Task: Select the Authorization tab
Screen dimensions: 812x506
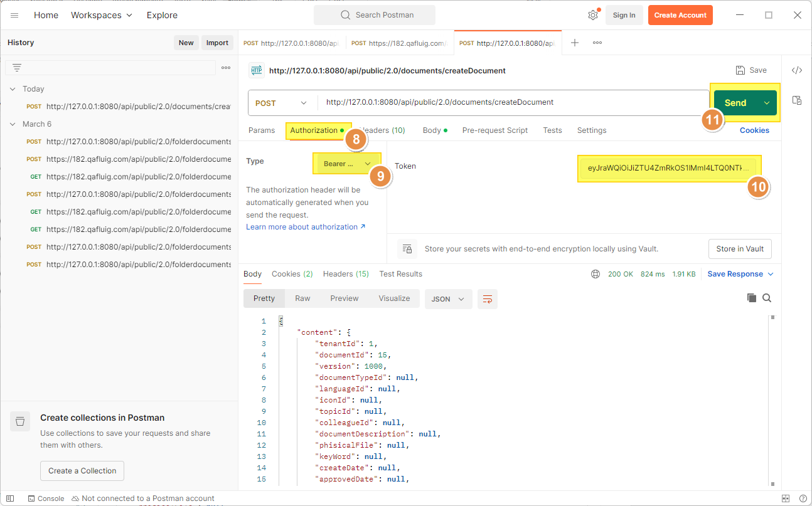Action: (317, 130)
